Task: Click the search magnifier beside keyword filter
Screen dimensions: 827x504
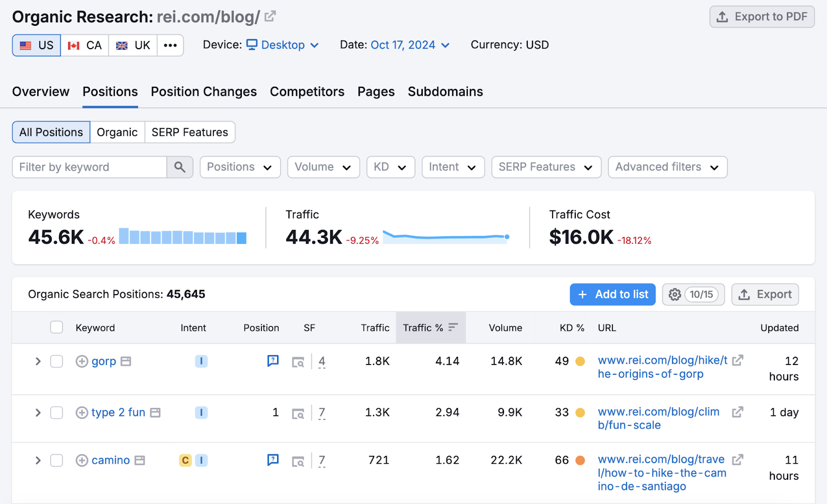Action: pos(180,167)
